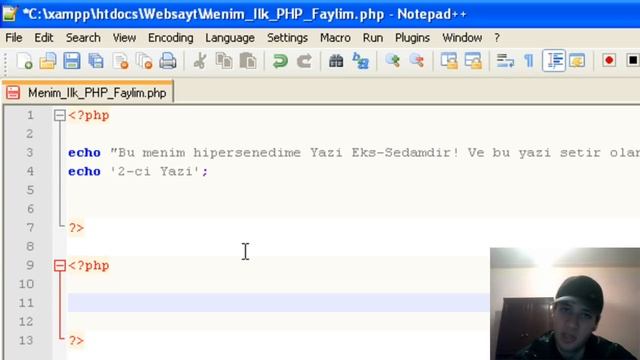The height and width of the screenshot is (360, 640).
Task: Click the closing ?> tag on line 13
Action: (76, 340)
